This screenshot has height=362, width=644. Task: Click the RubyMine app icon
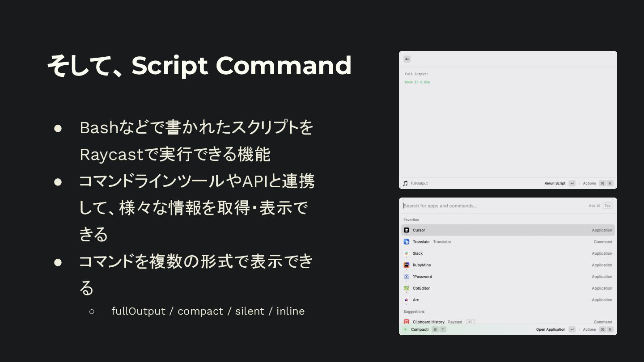click(x=407, y=265)
